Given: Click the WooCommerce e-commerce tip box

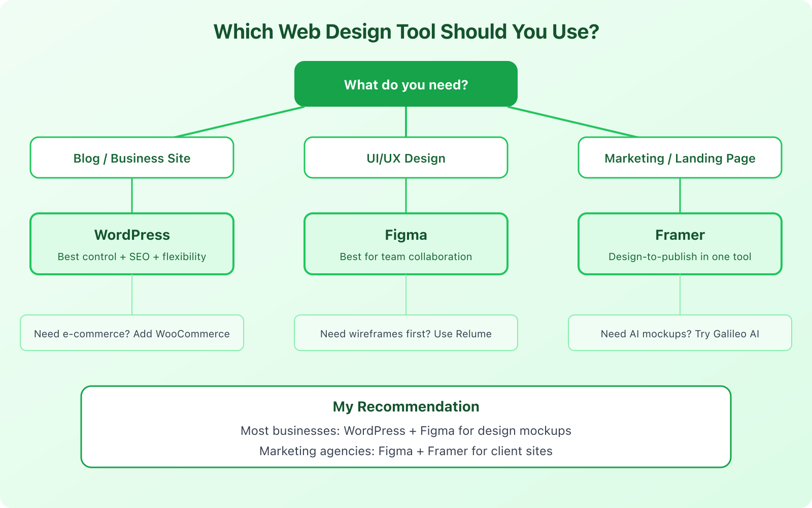Looking at the screenshot, I should coord(132,333).
